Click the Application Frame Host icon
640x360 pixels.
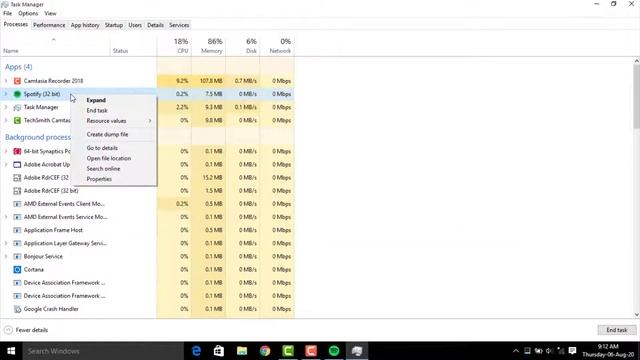[17, 230]
